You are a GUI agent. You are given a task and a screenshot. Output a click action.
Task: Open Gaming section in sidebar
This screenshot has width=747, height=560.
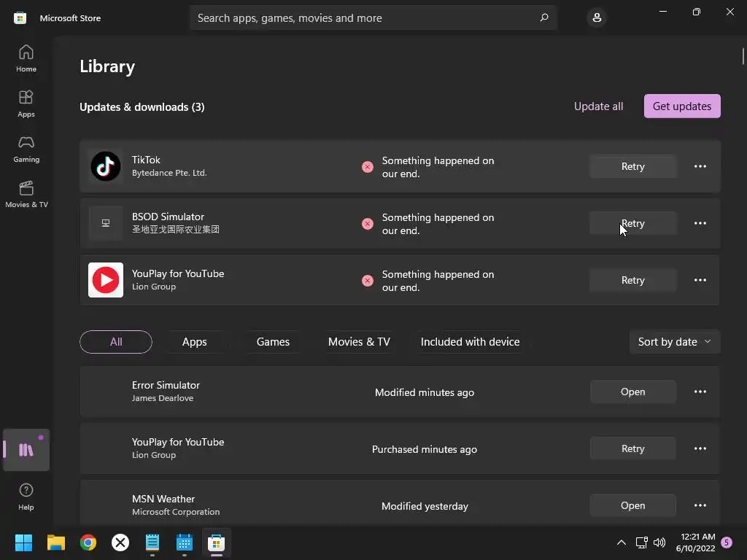[x=26, y=149]
